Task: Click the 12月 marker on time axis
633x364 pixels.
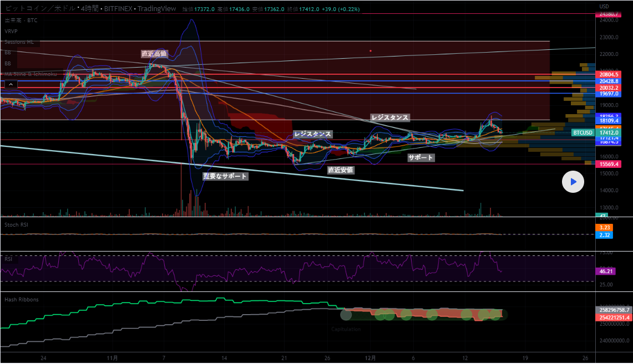Action: click(x=371, y=357)
